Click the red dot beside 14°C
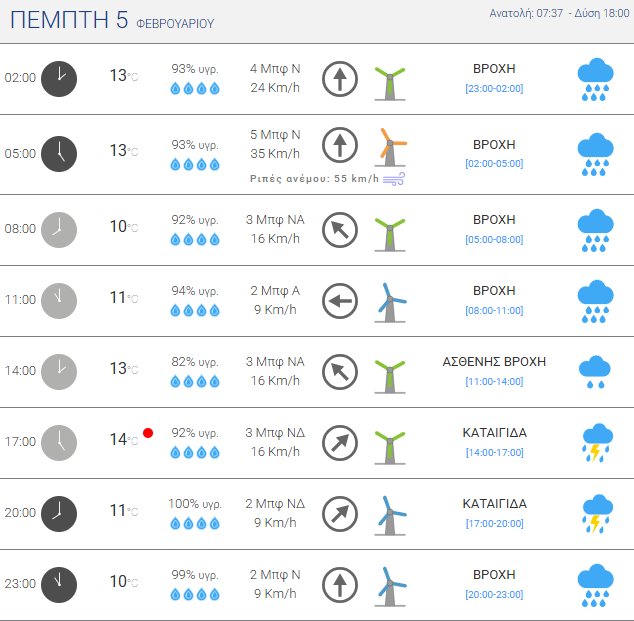The height and width of the screenshot is (621, 634). (148, 433)
